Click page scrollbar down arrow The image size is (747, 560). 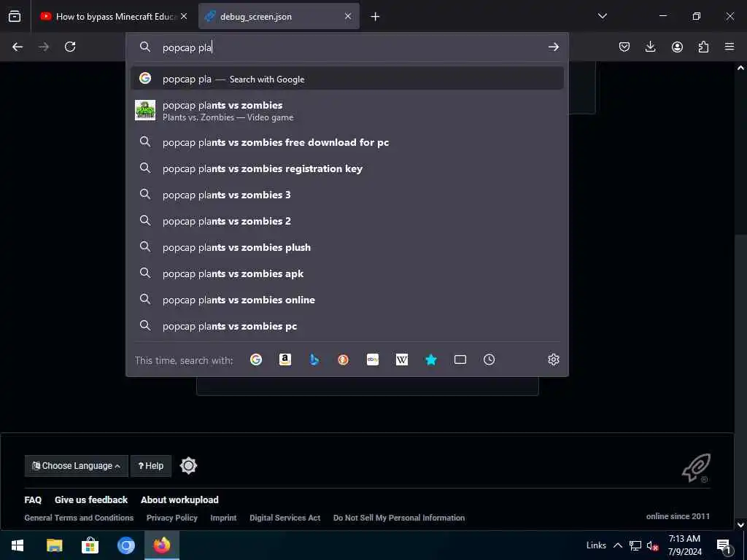coord(740,525)
